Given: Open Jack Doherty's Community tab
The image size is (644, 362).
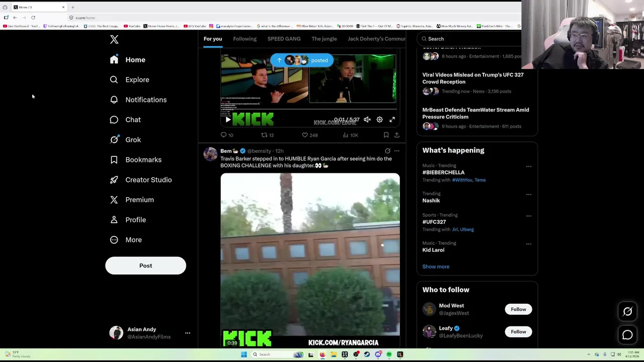Looking at the screenshot, I should click(x=376, y=39).
